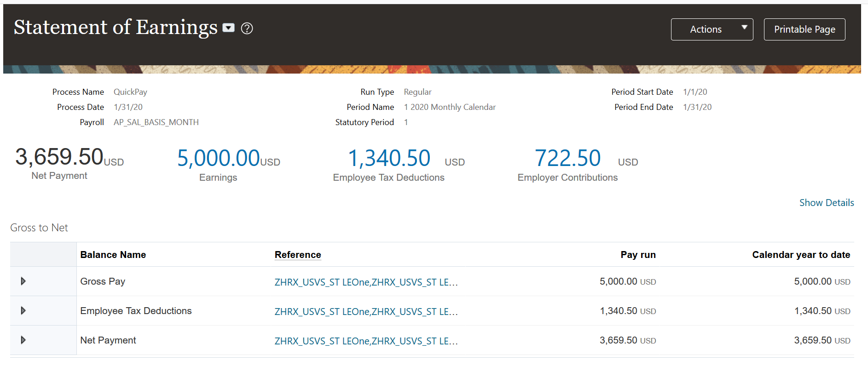Click the Show Details link
The image size is (868, 372).
pyautogui.click(x=826, y=203)
